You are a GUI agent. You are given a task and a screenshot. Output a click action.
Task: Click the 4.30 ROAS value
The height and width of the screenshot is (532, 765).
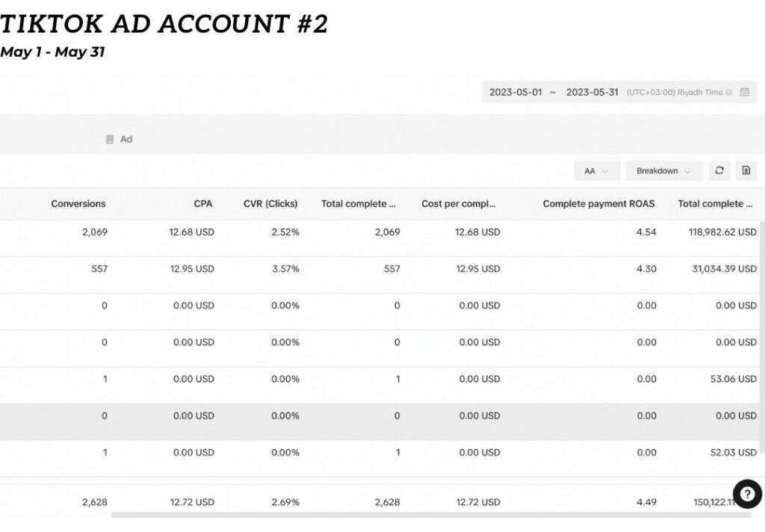tap(646, 269)
